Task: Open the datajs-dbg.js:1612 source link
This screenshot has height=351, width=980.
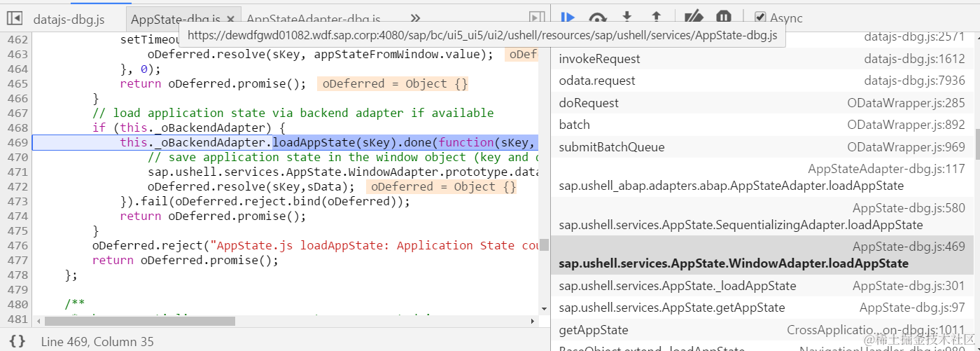Action: pyautogui.click(x=914, y=59)
